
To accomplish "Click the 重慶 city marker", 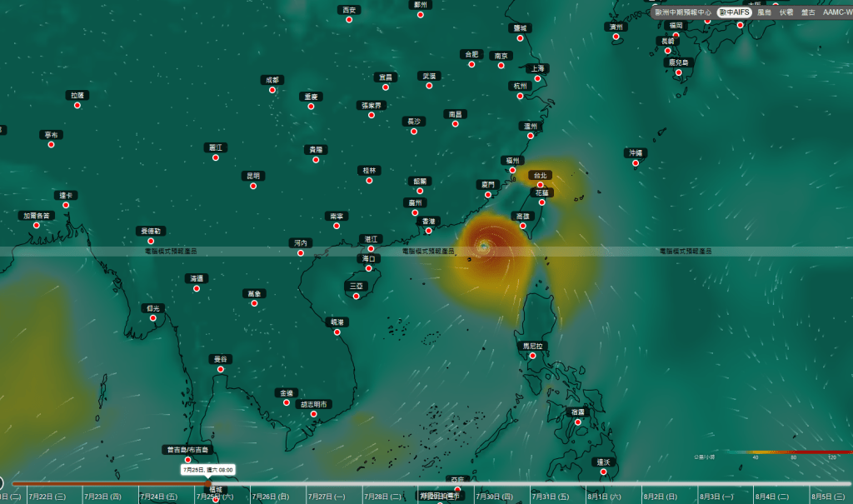I will (x=312, y=106).
